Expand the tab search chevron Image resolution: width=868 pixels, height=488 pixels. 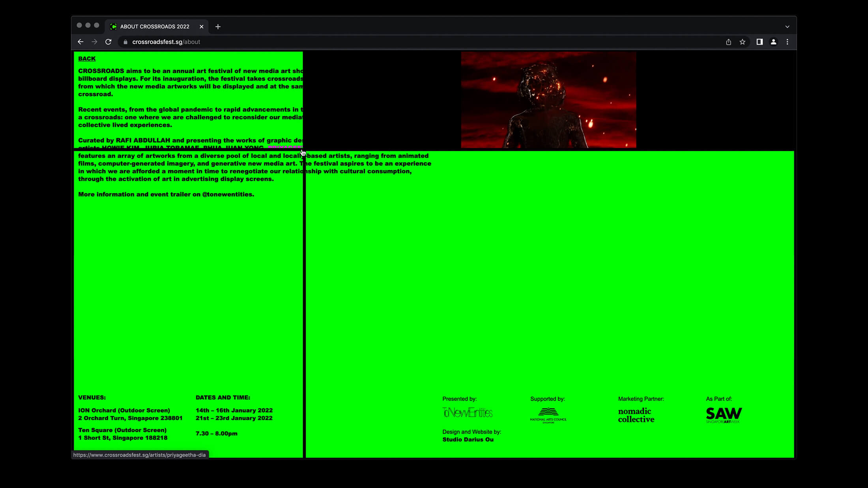pyautogui.click(x=787, y=27)
